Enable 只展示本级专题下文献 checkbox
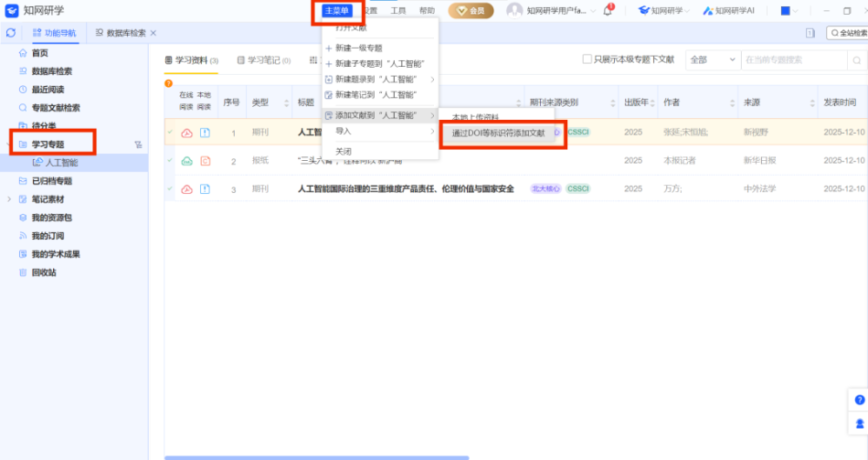This screenshot has height=460, width=868. [587, 59]
